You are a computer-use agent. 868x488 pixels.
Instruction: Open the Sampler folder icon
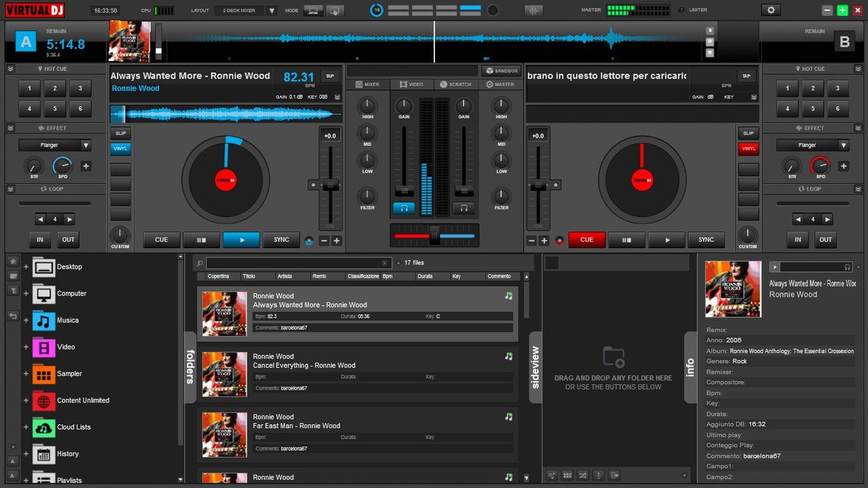[x=44, y=374]
